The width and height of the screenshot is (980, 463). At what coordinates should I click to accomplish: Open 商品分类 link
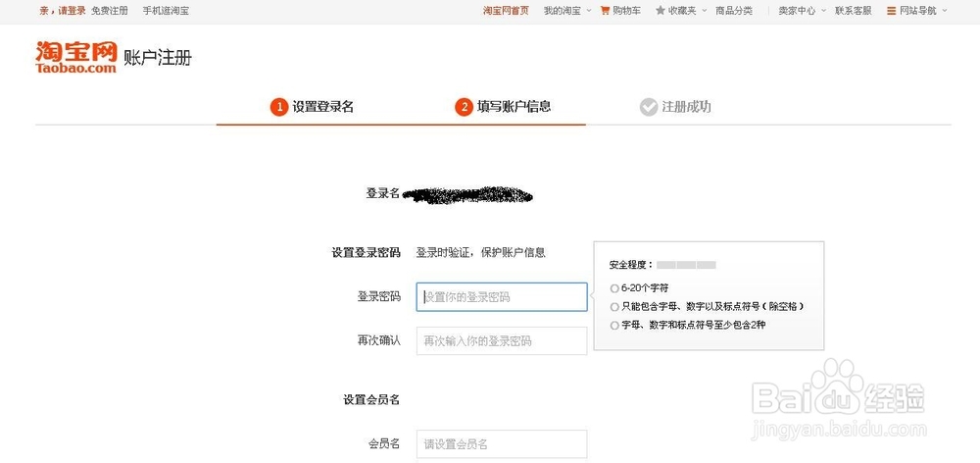click(x=734, y=11)
